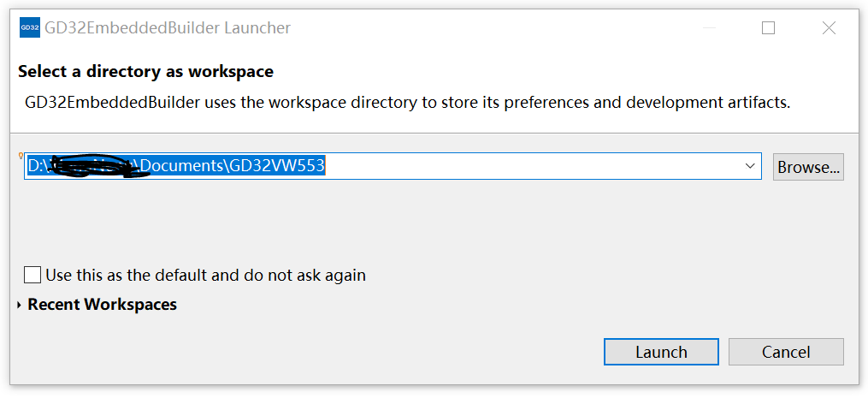Click the small lightbulb content-assist icon beside path field
The image size is (868, 398).
pos(21,156)
